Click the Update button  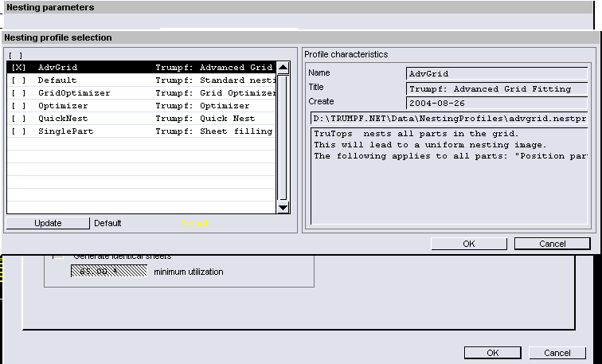tap(48, 223)
